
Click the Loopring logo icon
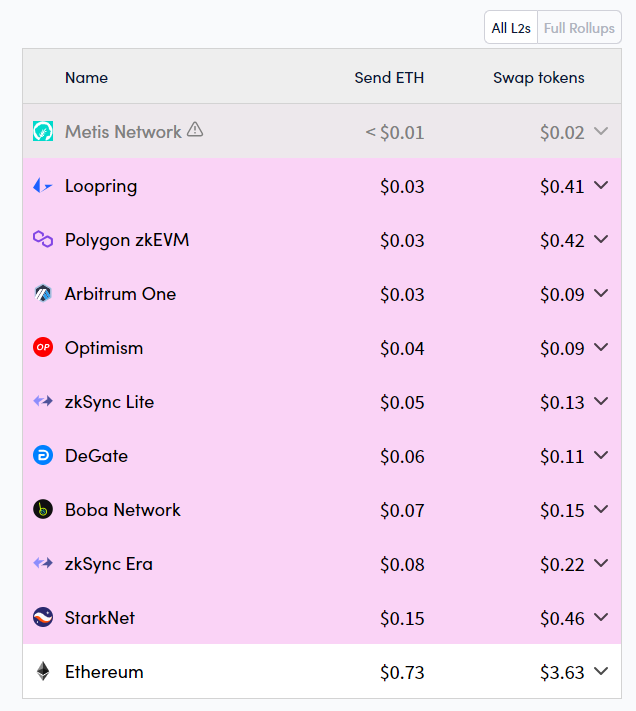43,185
